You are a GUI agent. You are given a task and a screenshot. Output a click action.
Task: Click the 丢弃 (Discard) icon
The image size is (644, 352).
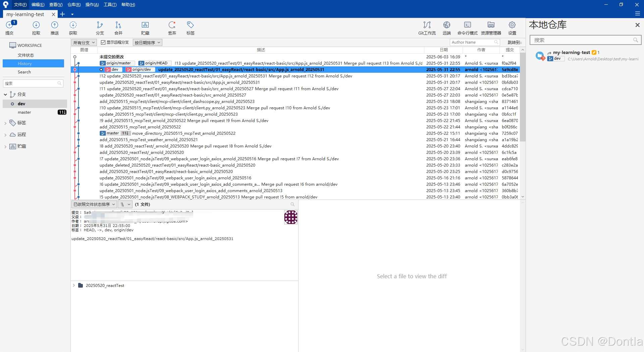click(172, 28)
